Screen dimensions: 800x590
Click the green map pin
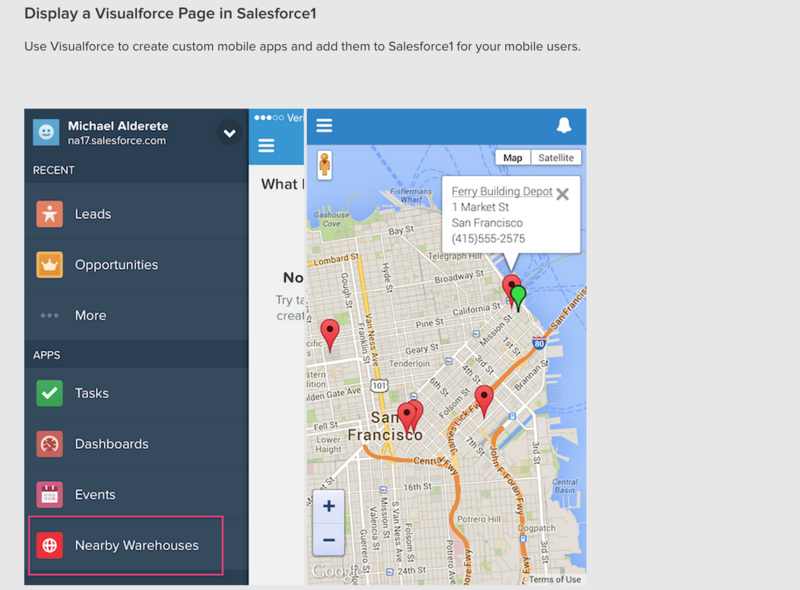tap(518, 298)
